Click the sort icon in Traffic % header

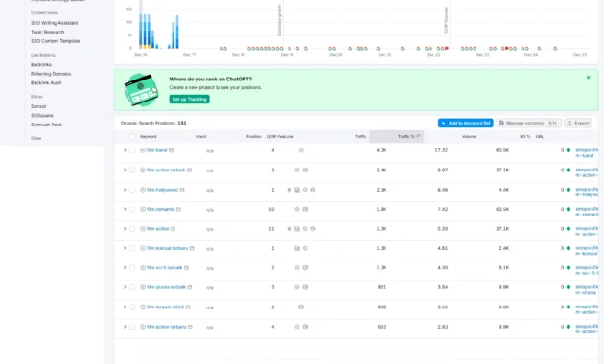[x=418, y=136]
